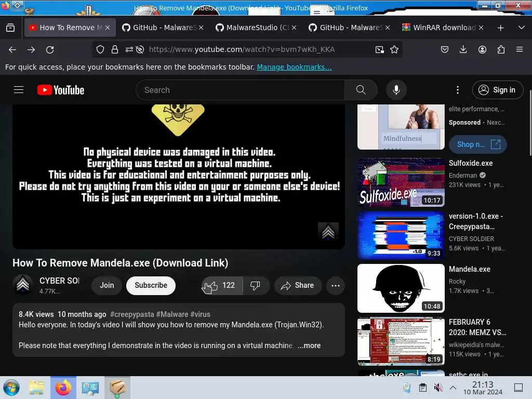
Task: Open more actions ellipsis below video
Action: pyautogui.click(x=336, y=286)
